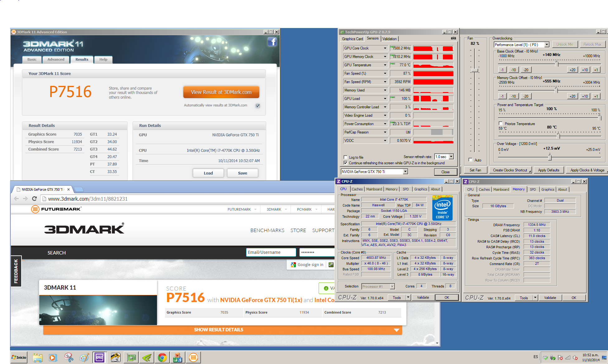Click the safely remove hardware tray icon
This screenshot has height=364, width=608.
click(553, 358)
